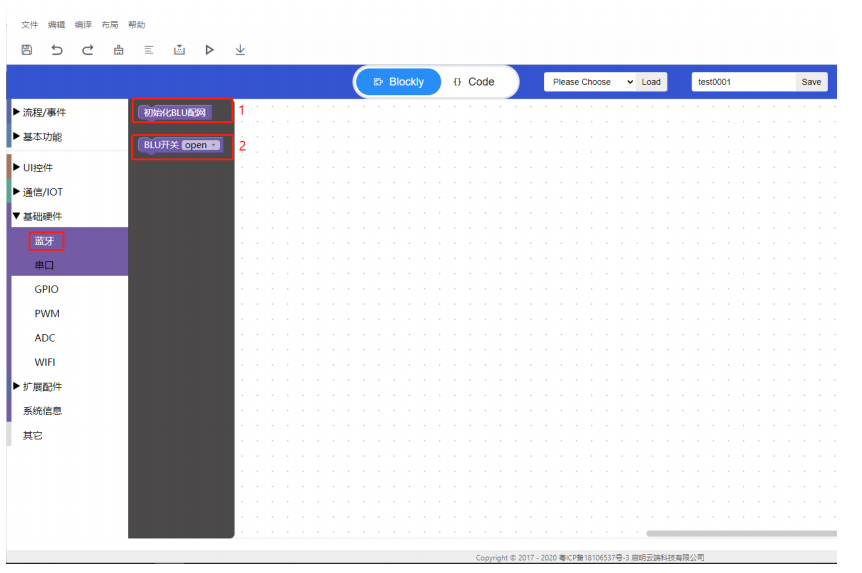Click the Load button
Viewport: 862px width, 573px height.
(651, 82)
